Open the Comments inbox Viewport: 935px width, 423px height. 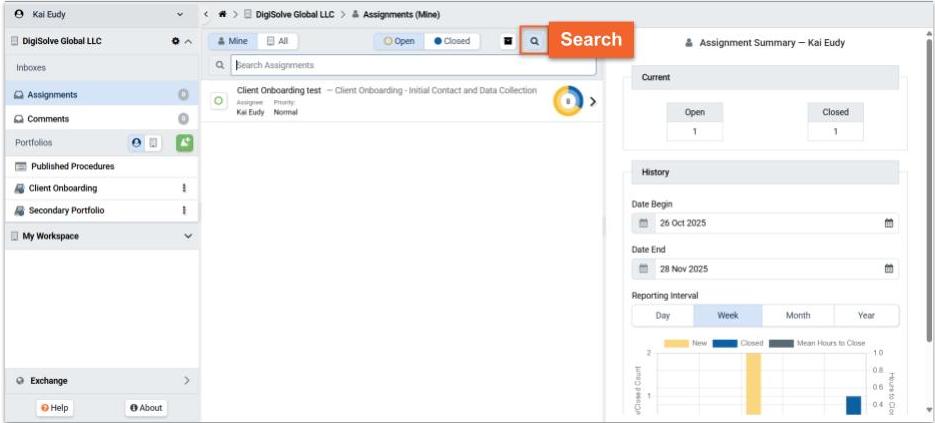(48, 119)
